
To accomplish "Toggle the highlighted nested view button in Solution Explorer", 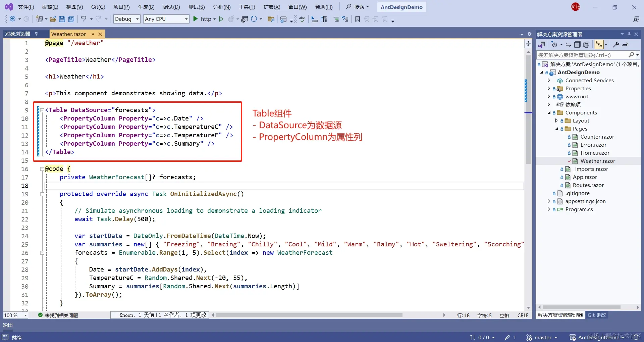I will point(599,45).
